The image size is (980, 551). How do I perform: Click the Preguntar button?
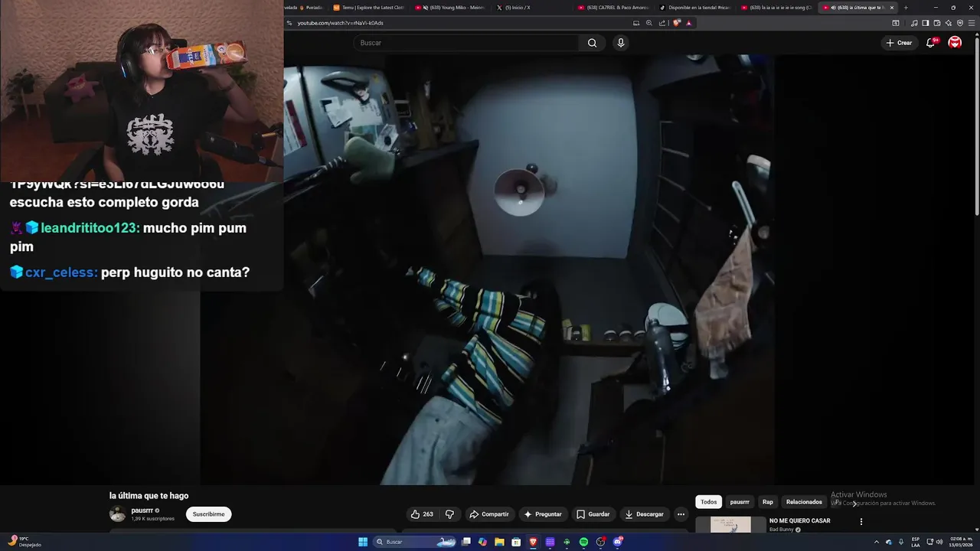click(543, 514)
